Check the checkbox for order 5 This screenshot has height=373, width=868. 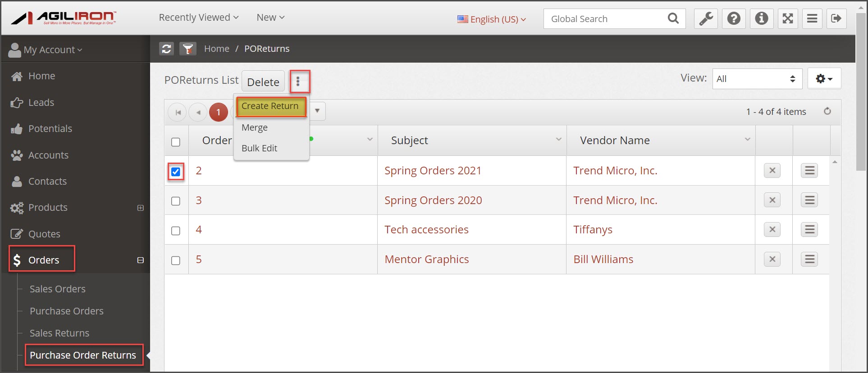click(176, 260)
